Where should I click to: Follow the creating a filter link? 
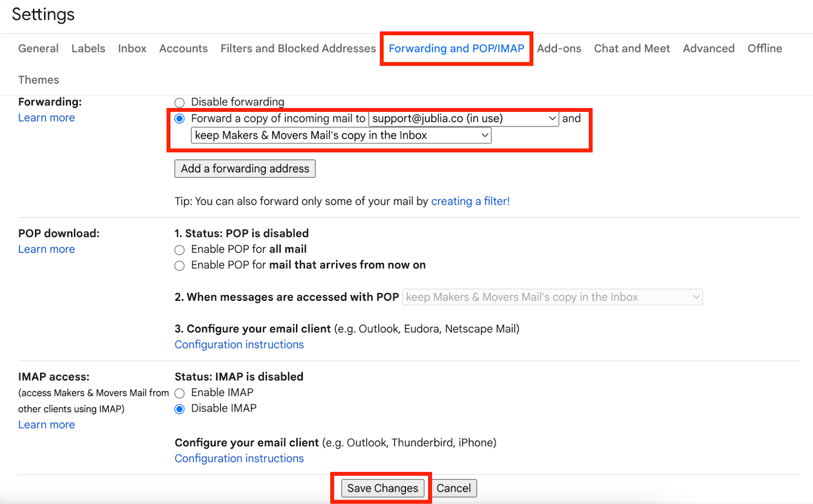tap(470, 201)
